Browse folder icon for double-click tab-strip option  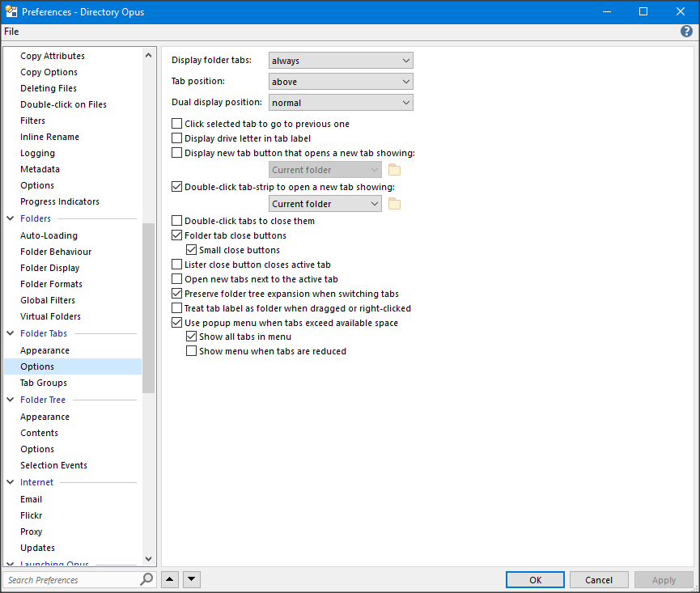(394, 204)
